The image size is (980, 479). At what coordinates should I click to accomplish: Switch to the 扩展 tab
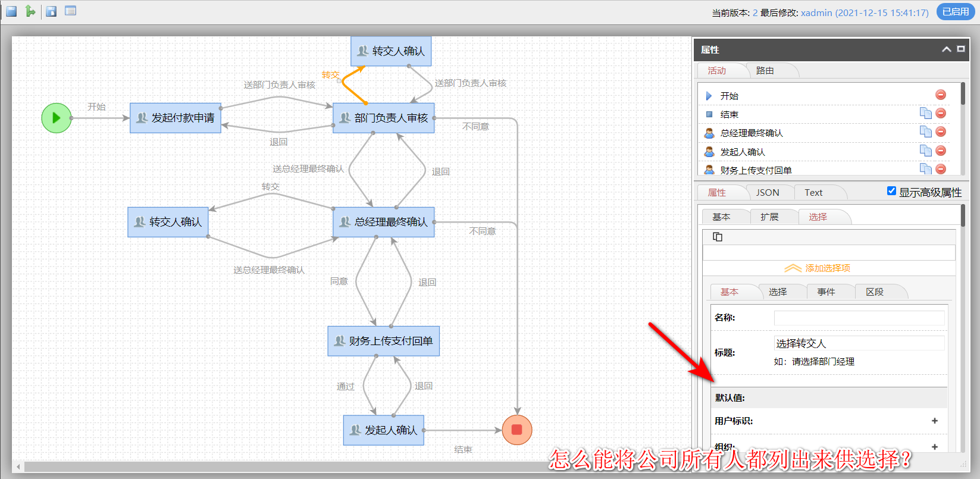pyautogui.click(x=769, y=217)
